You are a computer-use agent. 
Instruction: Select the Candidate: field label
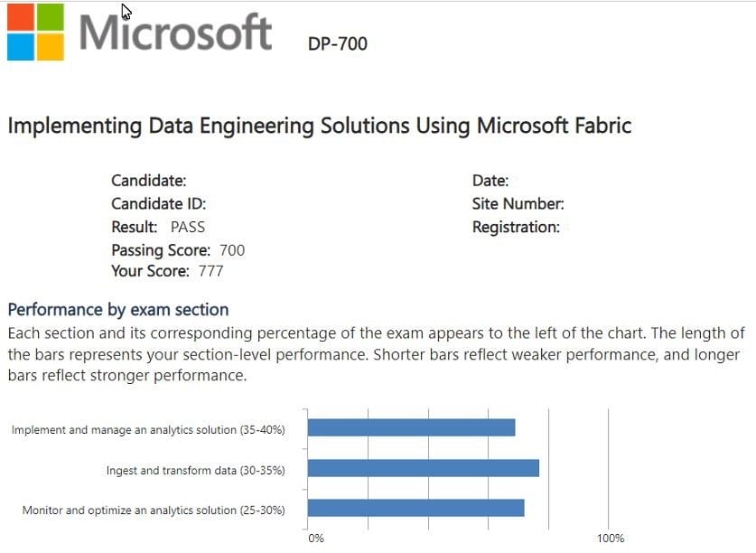149,181
